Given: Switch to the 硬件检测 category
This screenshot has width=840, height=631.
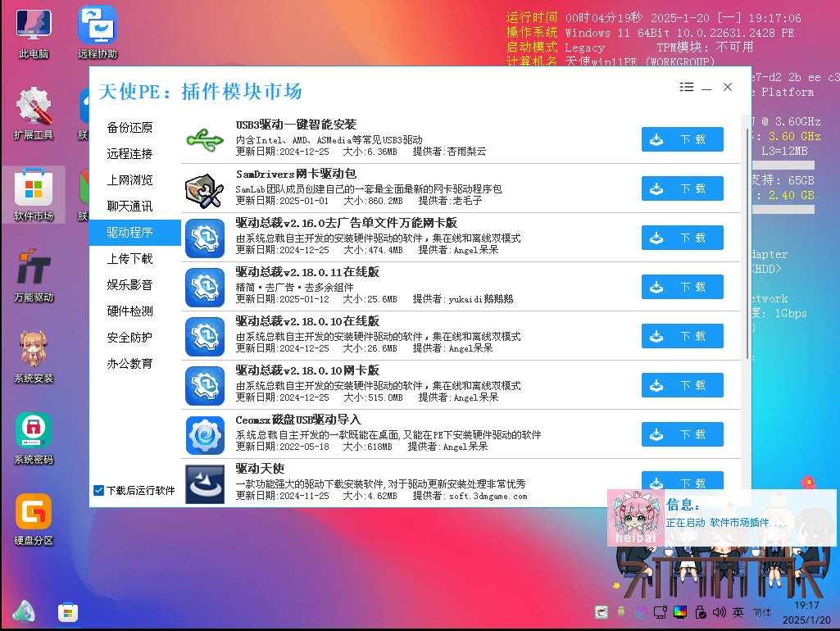Looking at the screenshot, I should [129, 311].
